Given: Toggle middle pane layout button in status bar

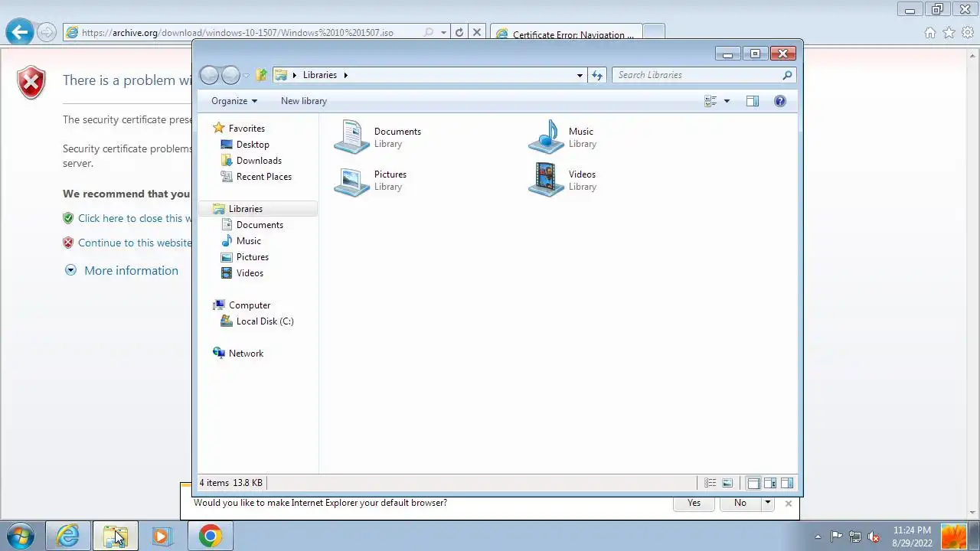Looking at the screenshot, I should point(770,483).
